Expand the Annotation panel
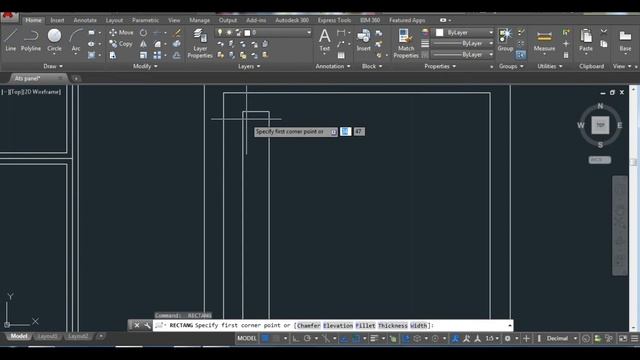Viewport: 640px width, 360px height. click(x=333, y=66)
